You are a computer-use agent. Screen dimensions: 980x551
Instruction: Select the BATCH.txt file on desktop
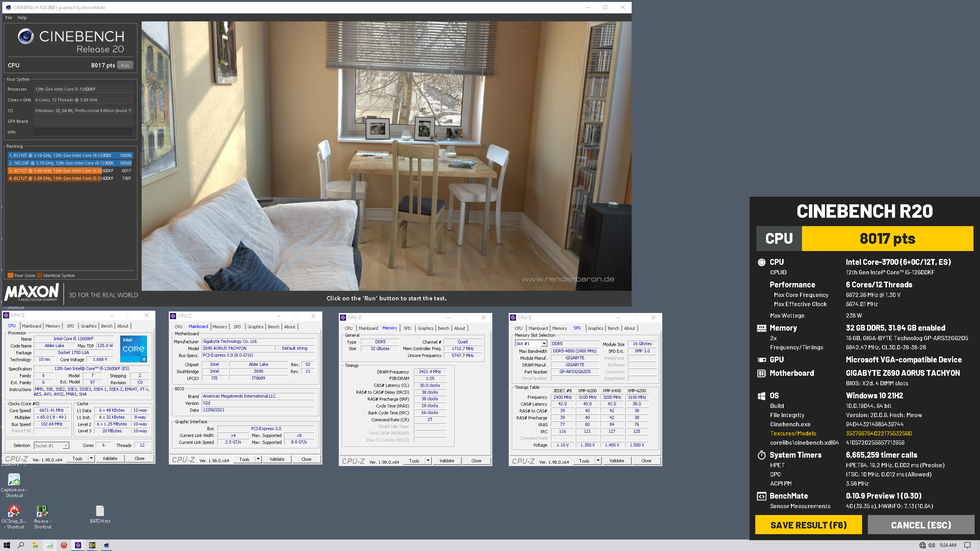100,514
